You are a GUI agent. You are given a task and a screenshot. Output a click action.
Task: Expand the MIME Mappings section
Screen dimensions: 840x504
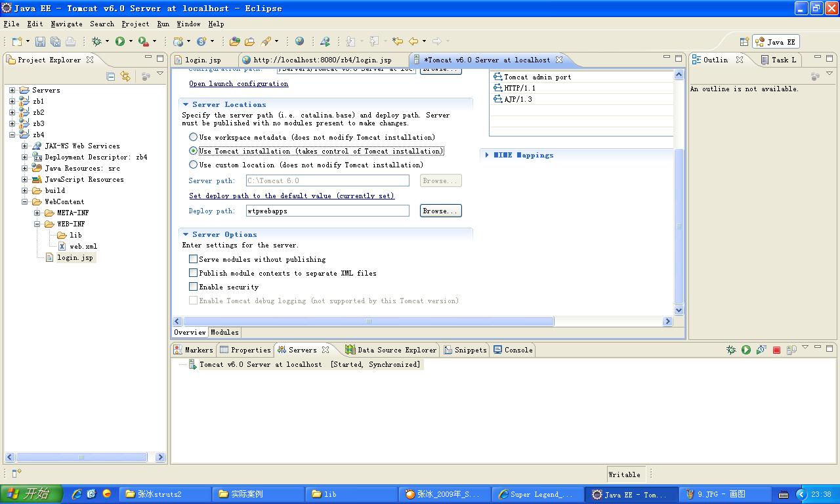click(487, 156)
